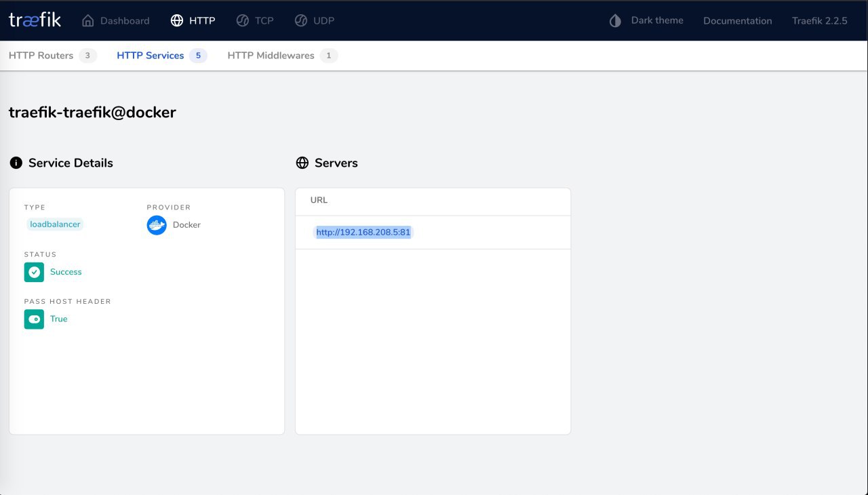Screen dimensions: 868x495
Task: Click the Dark theme droplet icon
Action: (x=616, y=20)
